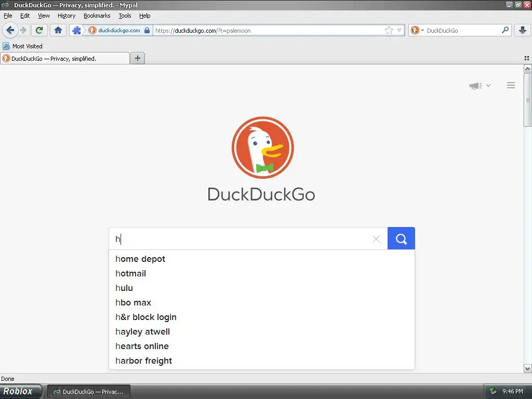Click the scrollbar down arrow
The image size is (532, 399).
click(x=527, y=368)
